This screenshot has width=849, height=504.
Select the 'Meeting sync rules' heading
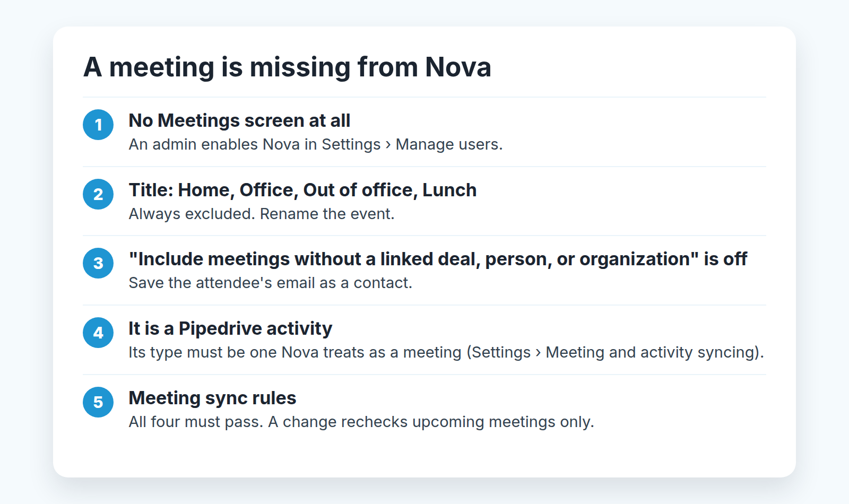click(212, 398)
